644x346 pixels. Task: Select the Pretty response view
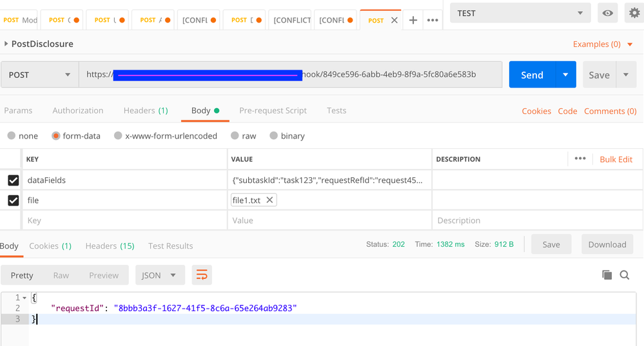(x=22, y=275)
